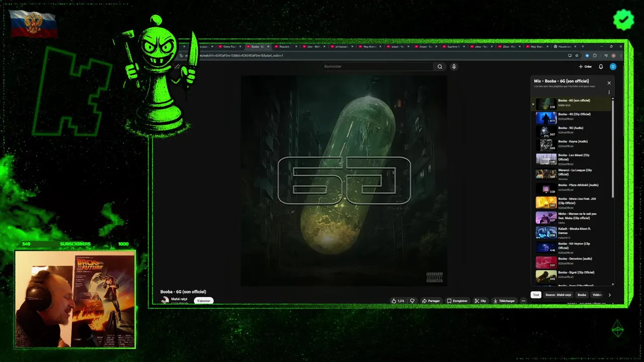
Task: Play Booba - Kayna (Audio) thumbnail
Action: click(546, 145)
